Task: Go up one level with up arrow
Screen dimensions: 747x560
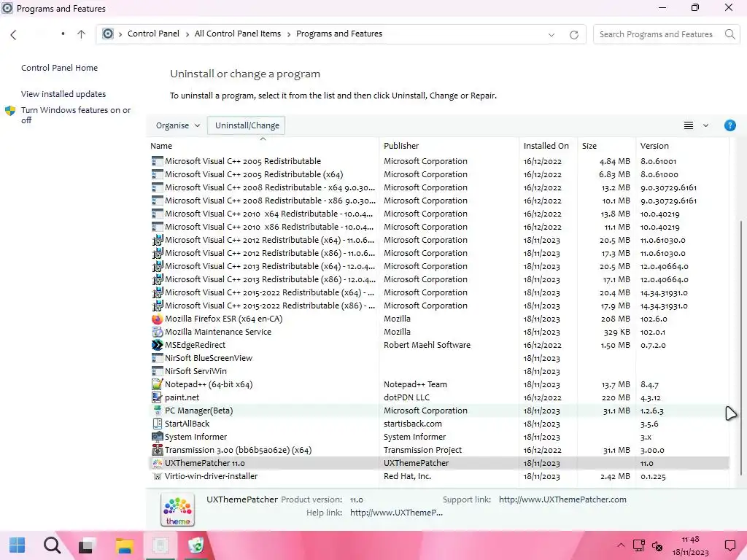Action: (x=82, y=34)
